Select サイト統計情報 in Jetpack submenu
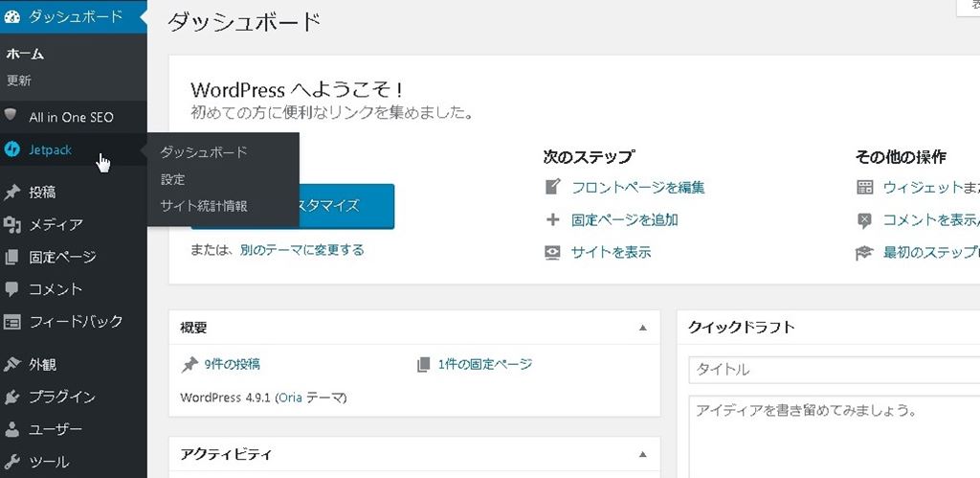The image size is (980, 478). pyautogui.click(x=204, y=205)
